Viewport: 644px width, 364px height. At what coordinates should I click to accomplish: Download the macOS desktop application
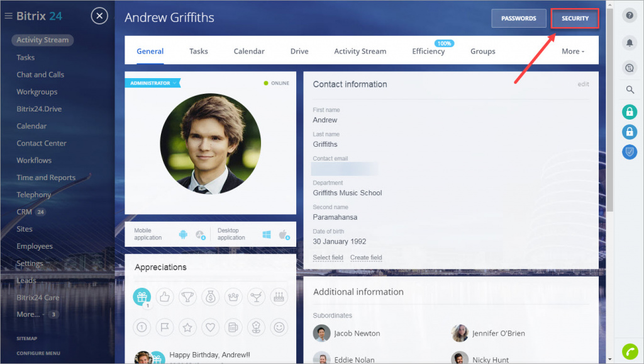pos(284,235)
